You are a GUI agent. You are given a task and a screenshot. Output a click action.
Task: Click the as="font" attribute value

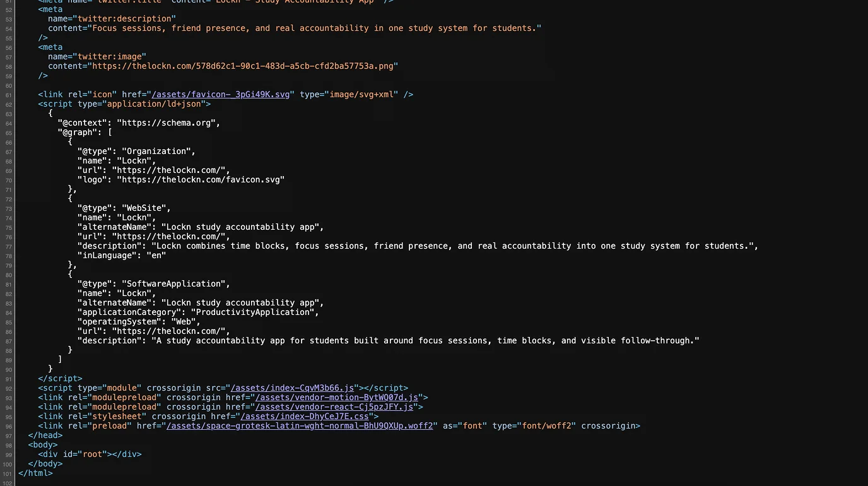472,426
